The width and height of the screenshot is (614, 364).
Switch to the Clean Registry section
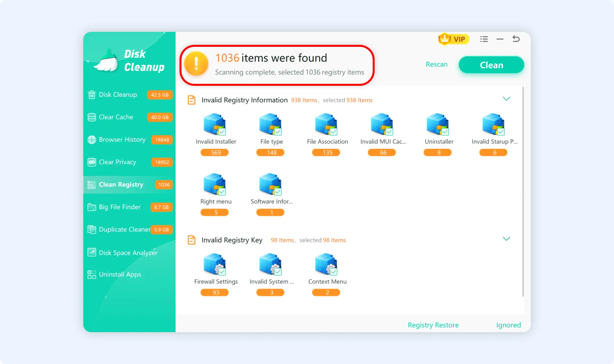point(121,185)
